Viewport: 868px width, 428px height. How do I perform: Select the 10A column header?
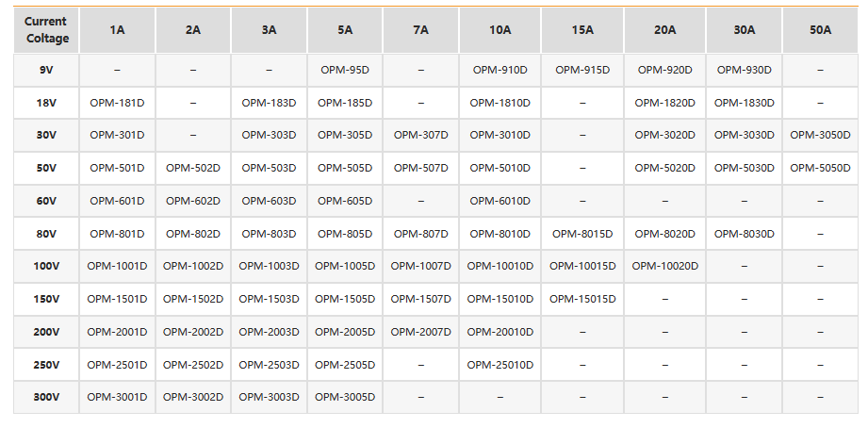pyautogui.click(x=500, y=30)
